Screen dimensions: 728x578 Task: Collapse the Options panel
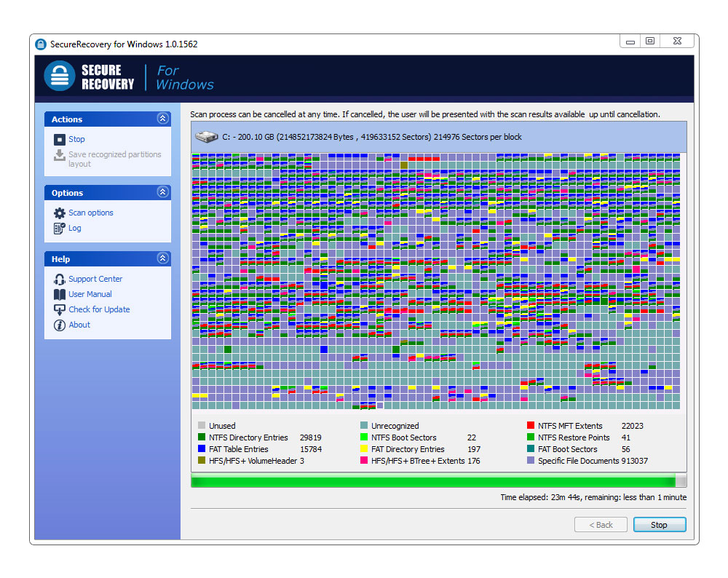[x=162, y=192]
